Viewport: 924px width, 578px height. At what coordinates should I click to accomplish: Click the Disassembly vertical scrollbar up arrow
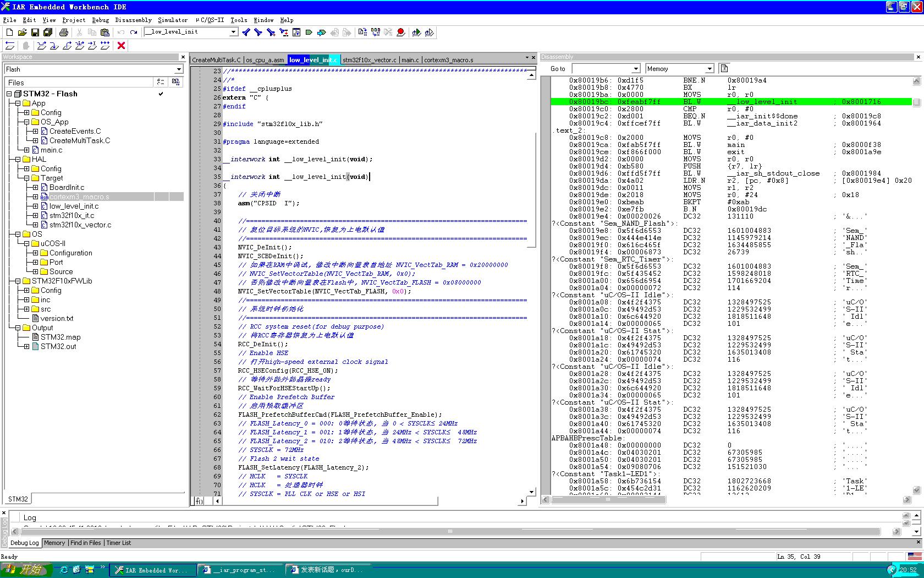click(x=916, y=81)
